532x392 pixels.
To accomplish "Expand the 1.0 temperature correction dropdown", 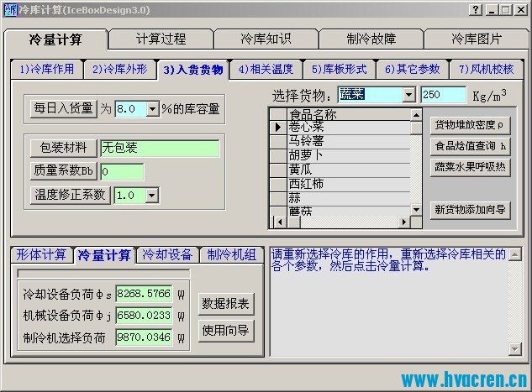I will (x=152, y=196).
